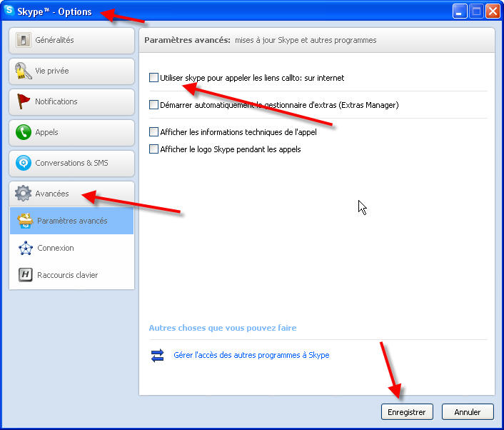Click the 'Skype - Options' title text

(55, 12)
